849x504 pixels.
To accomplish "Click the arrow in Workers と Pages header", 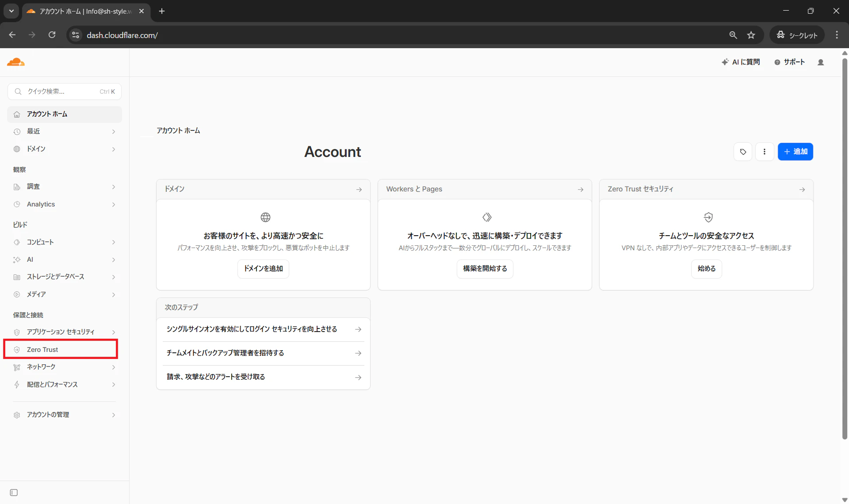I will click(x=581, y=189).
